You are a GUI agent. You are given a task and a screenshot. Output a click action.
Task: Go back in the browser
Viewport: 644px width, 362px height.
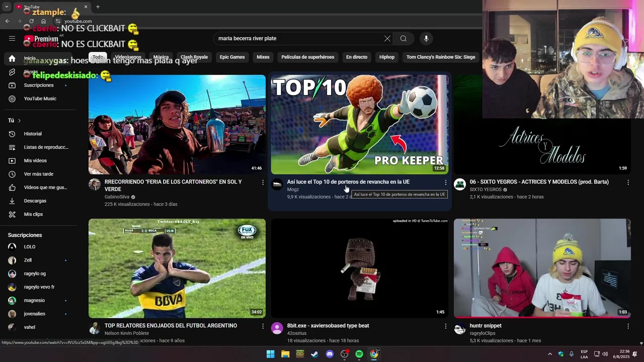click(7, 21)
